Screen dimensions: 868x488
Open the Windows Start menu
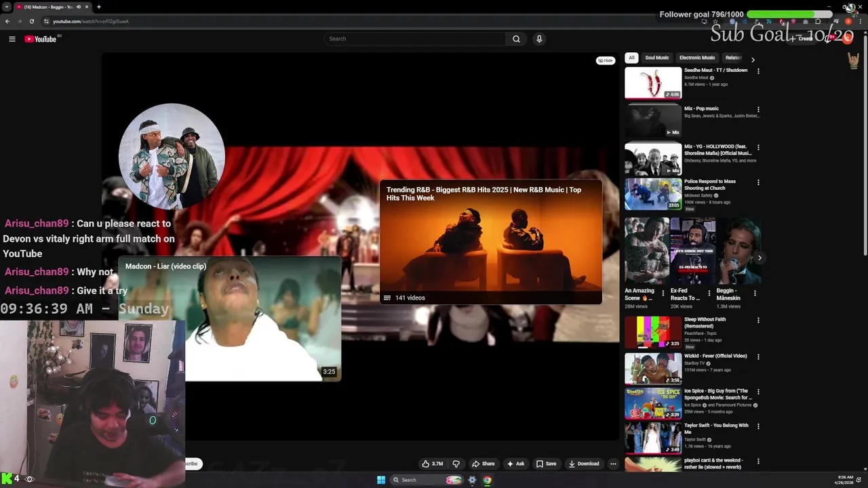click(x=381, y=480)
